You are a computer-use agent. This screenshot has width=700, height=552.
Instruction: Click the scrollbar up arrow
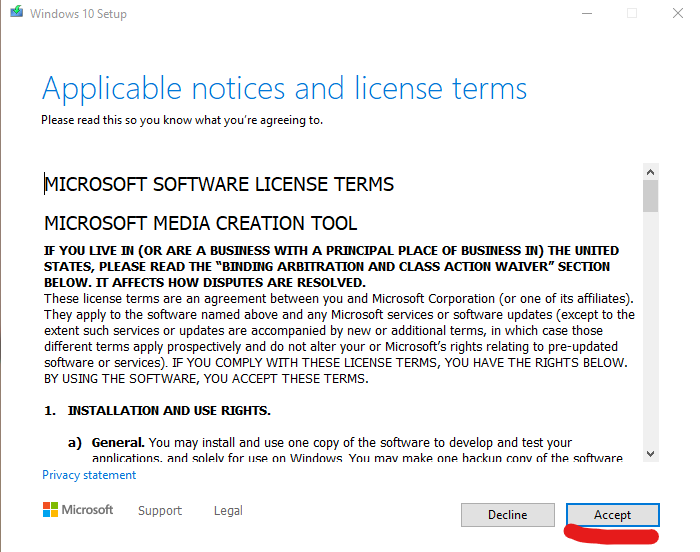(650, 172)
